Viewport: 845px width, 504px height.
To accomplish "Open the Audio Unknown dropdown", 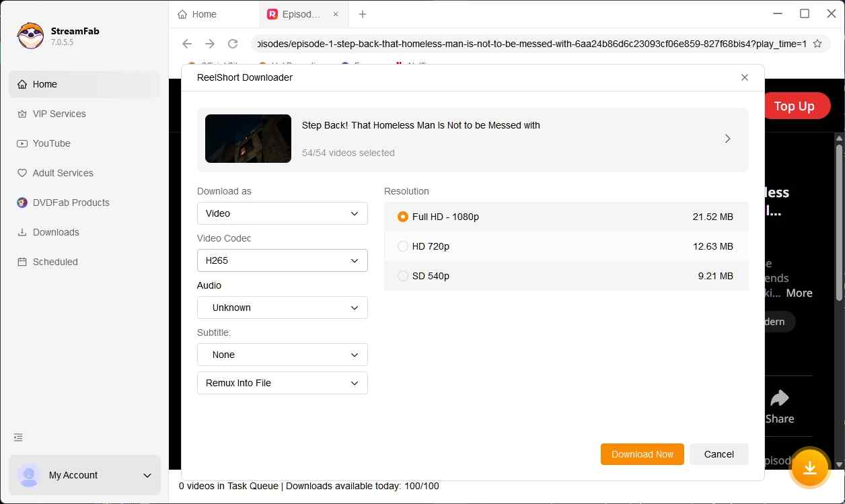I will click(x=283, y=308).
